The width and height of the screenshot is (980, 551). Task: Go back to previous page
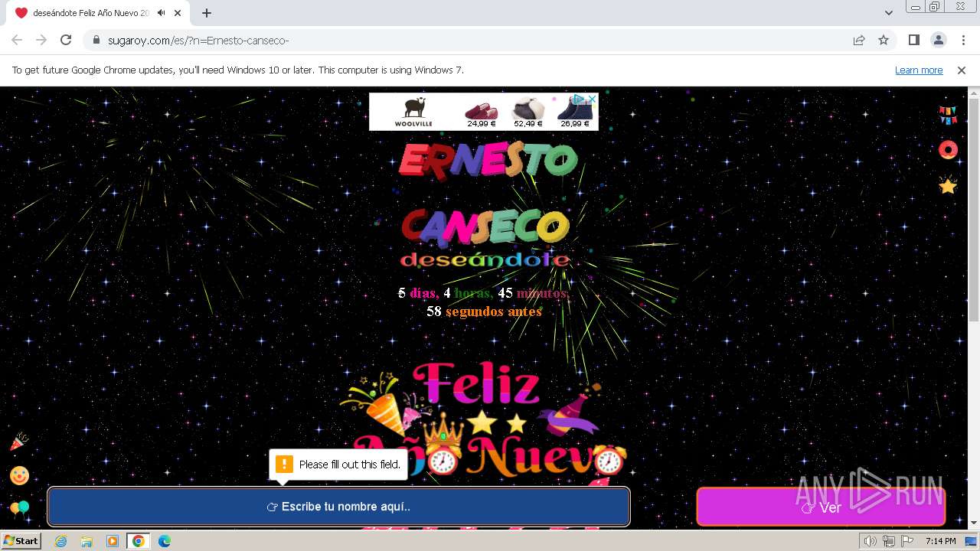pos(17,40)
